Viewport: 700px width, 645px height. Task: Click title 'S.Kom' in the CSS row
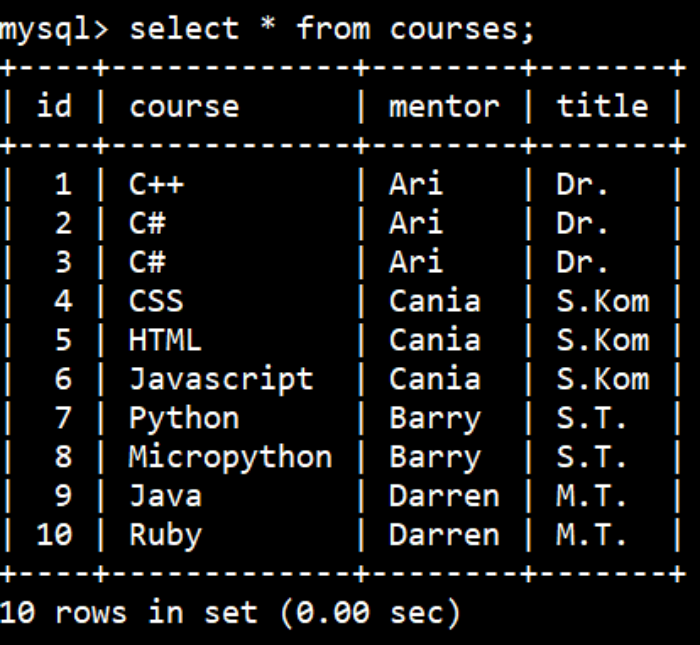[603, 300]
